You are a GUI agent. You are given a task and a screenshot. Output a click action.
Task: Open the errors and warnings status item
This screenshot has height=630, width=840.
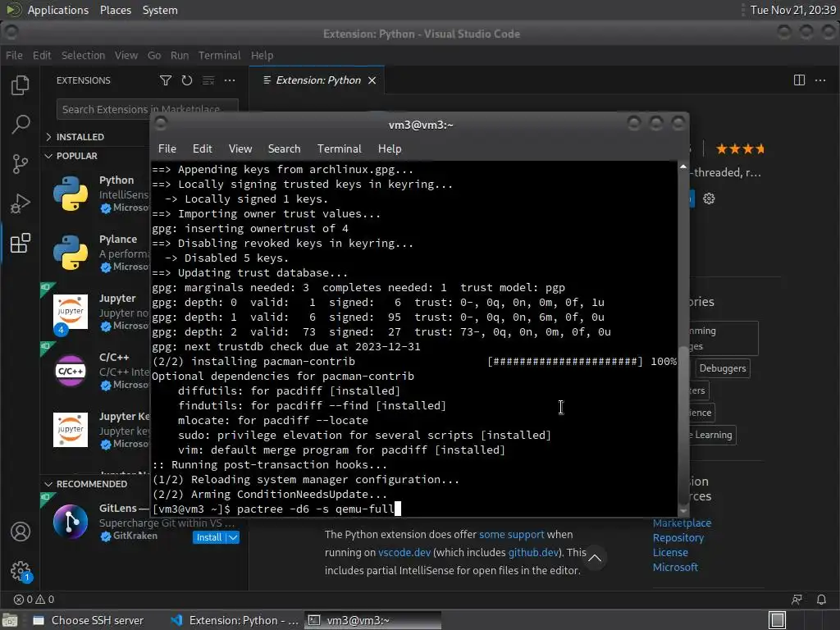tap(34, 600)
